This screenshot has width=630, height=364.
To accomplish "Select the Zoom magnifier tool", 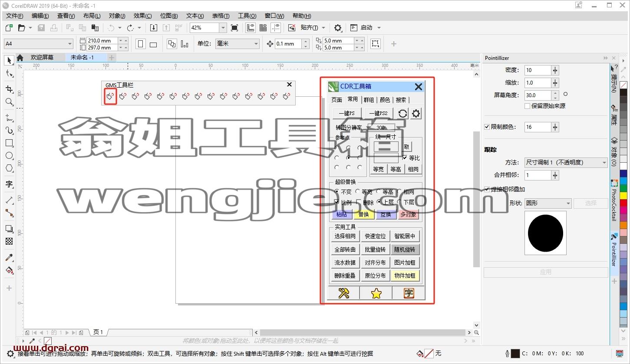I will click(x=9, y=102).
